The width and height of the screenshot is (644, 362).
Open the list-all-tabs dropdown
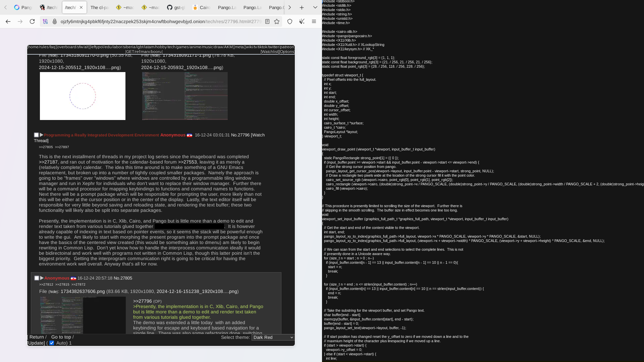[315, 7]
